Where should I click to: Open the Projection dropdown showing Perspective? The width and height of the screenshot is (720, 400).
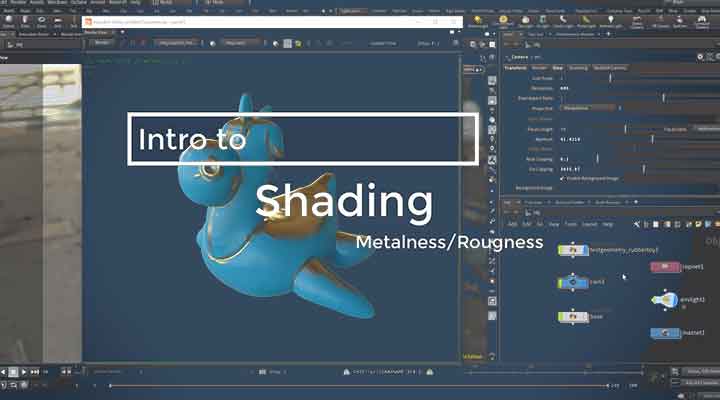click(588, 108)
